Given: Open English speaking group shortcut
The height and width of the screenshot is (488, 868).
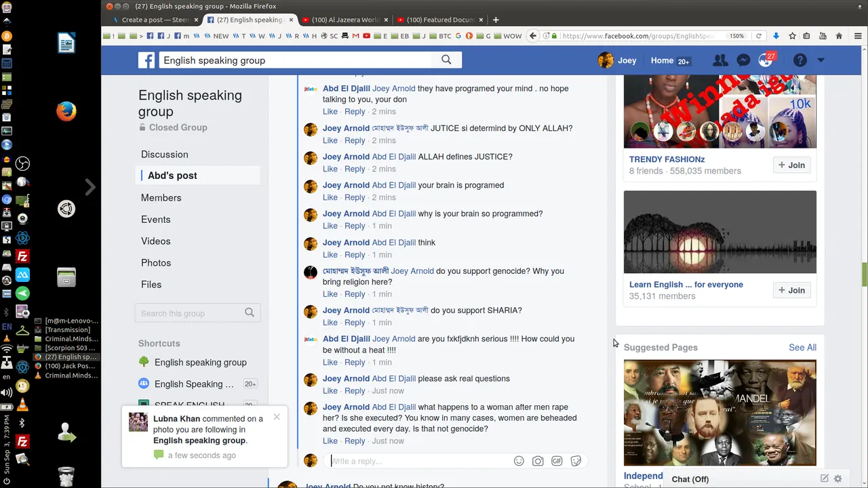Looking at the screenshot, I should (x=201, y=362).
